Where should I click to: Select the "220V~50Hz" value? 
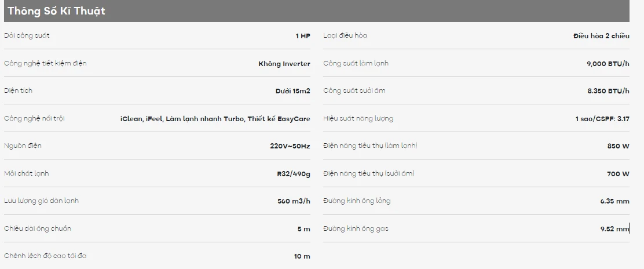tap(290, 146)
